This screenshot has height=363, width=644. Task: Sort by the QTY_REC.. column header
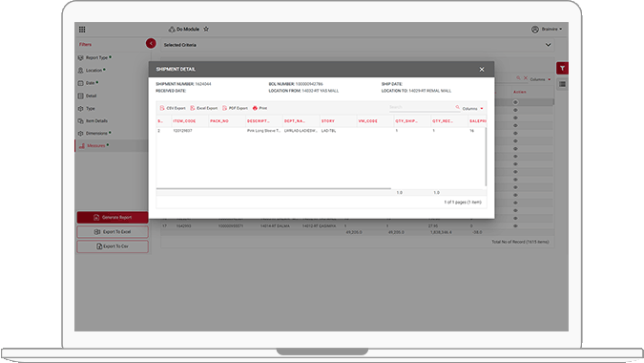pos(443,121)
